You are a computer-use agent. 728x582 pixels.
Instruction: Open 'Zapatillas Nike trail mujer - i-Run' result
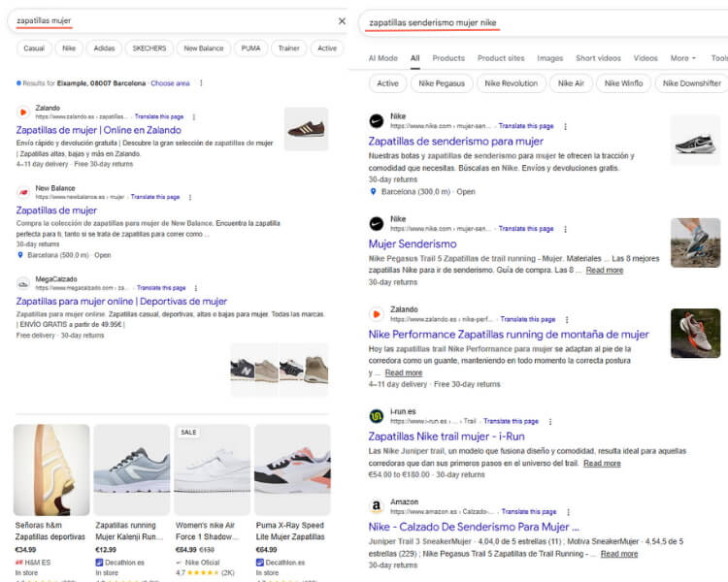[x=447, y=436]
